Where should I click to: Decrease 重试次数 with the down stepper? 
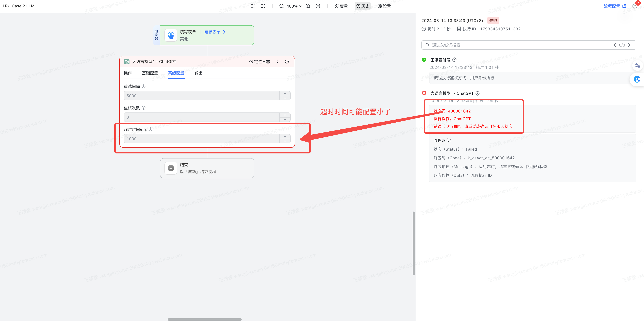(x=285, y=120)
